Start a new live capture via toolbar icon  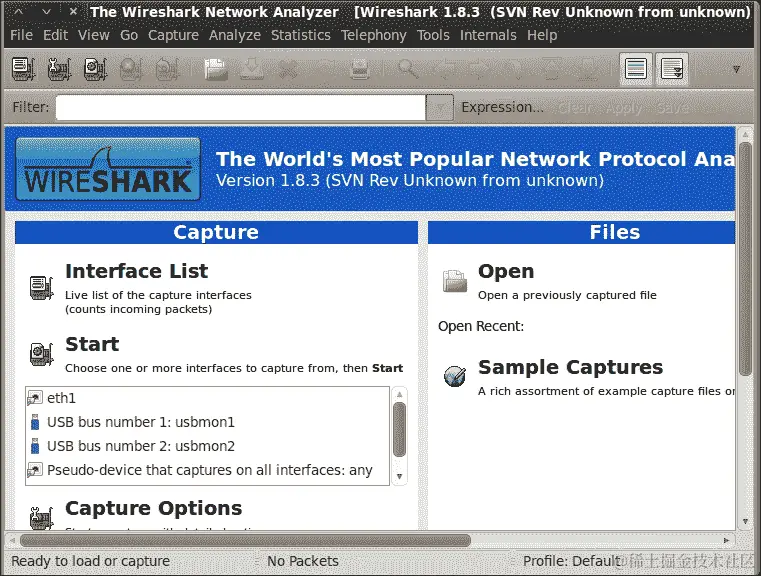click(95, 69)
